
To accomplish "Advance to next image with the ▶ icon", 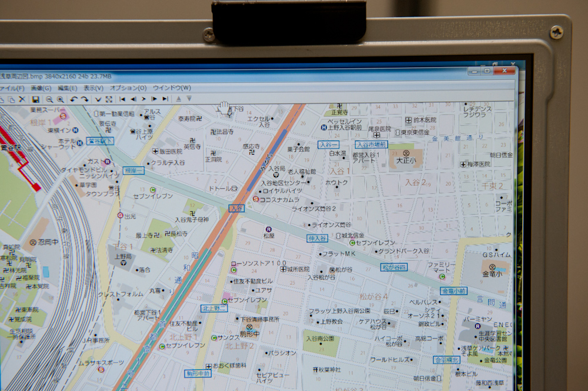I will point(143,99).
